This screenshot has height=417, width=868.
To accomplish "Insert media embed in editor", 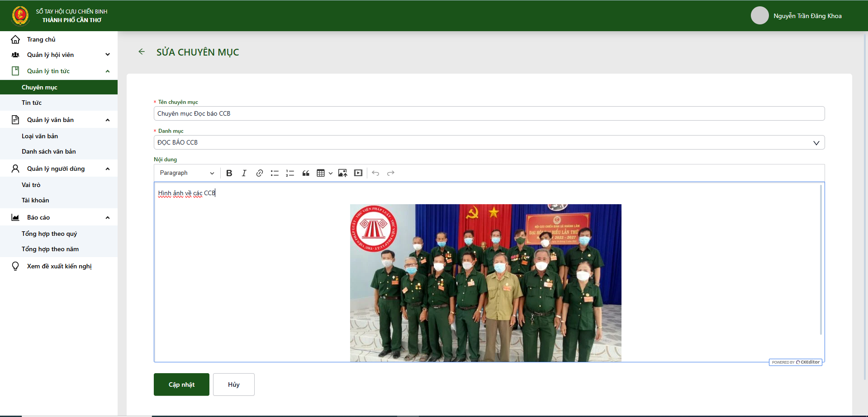I will point(358,173).
